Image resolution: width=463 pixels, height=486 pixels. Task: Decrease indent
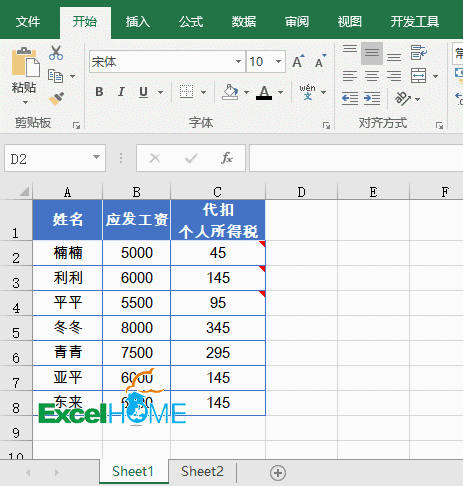[x=350, y=99]
